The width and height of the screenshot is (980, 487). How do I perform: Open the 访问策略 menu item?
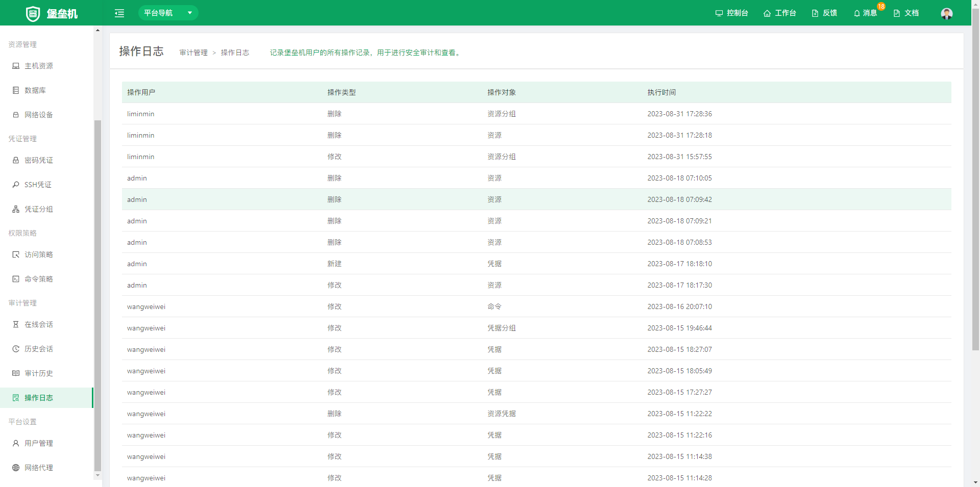point(46,254)
